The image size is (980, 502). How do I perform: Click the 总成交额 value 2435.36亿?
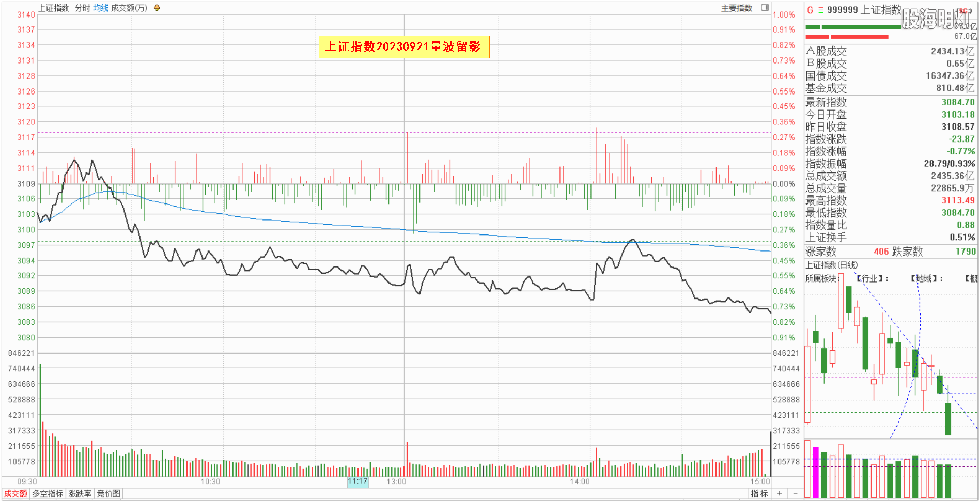point(953,176)
